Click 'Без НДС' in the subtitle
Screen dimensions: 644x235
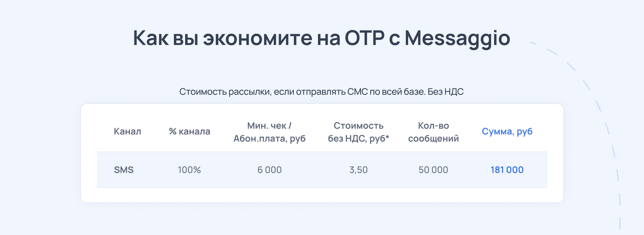coord(446,92)
